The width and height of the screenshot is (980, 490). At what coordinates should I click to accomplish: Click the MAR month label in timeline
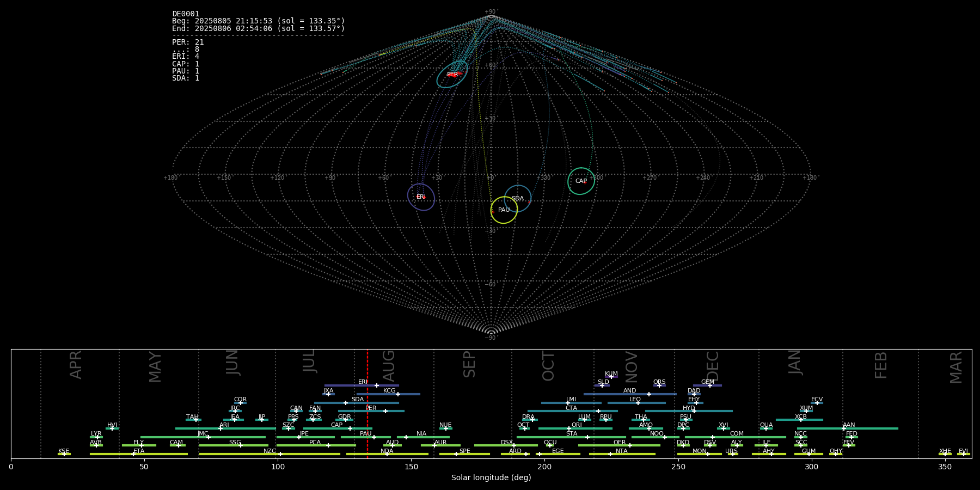click(x=955, y=367)
